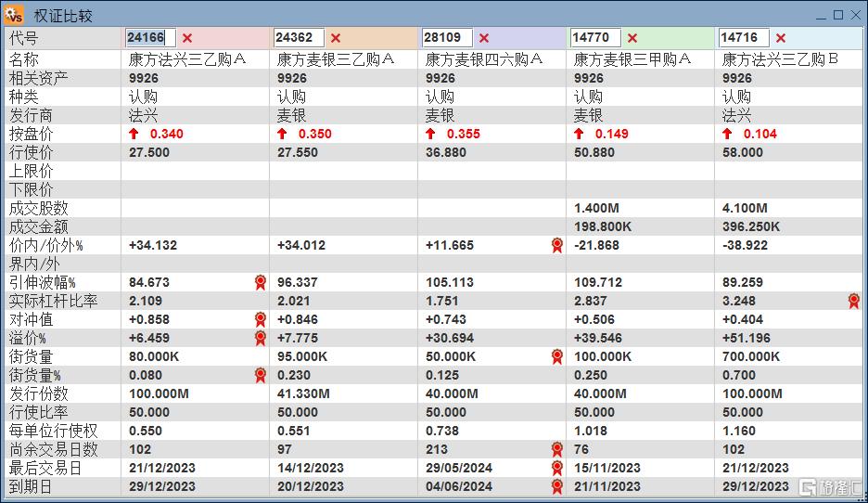The height and width of the screenshot is (503, 868).
Task: Click the award ribbon beside 84.673 implied volatility
Action: [261, 282]
